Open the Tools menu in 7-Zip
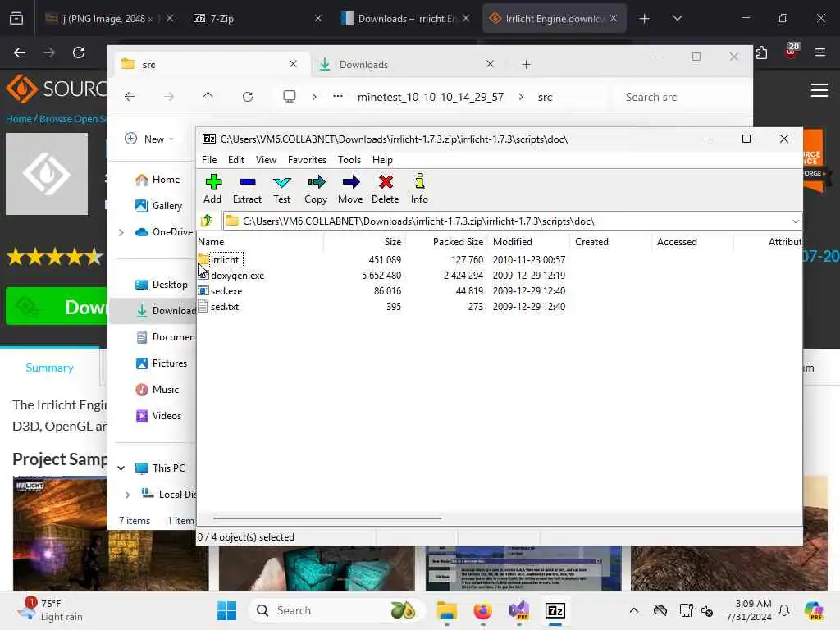 349,160
